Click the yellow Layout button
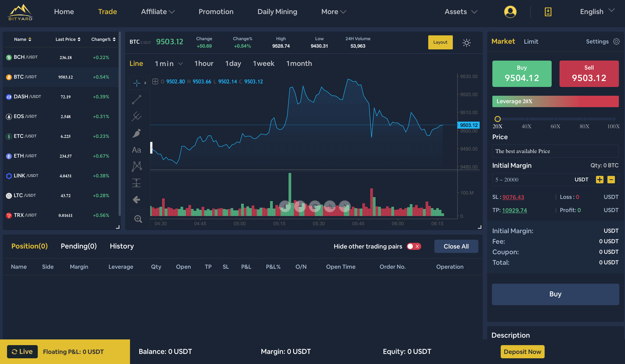Screen dimensions: 625x364 click(440, 42)
